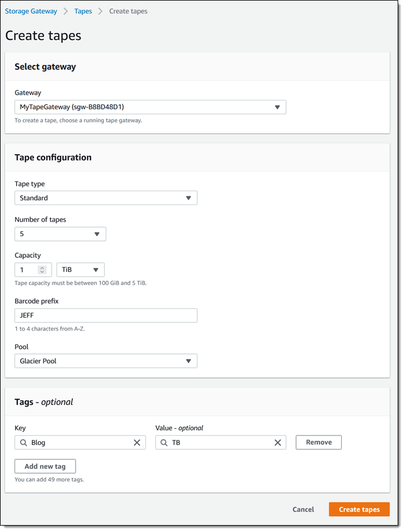The height and width of the screenshot is (532, 404).
Task: Clear the TB value field X icon
Action: pyautogui.click(x=278, y=442)
